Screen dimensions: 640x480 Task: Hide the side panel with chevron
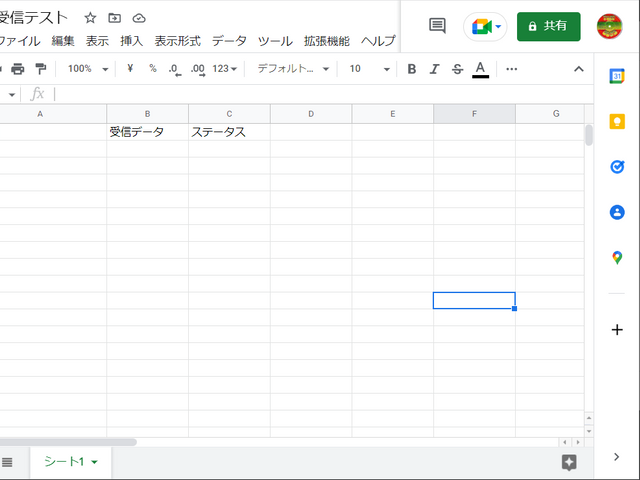[616, 457]
